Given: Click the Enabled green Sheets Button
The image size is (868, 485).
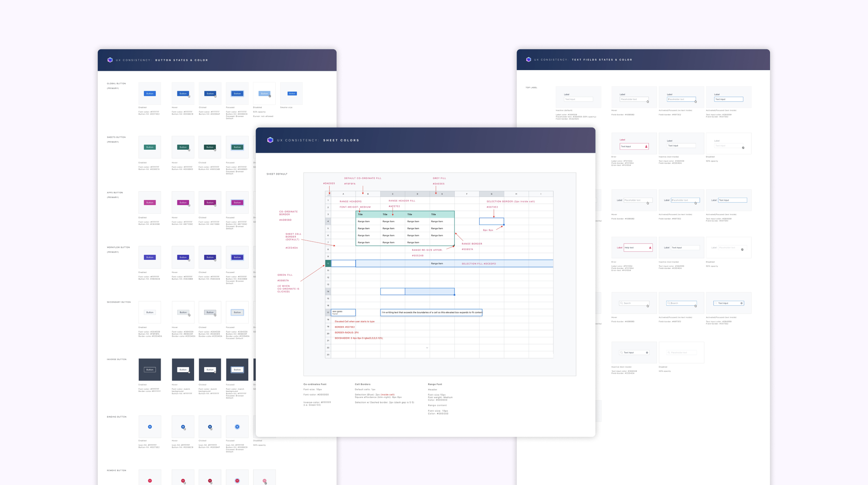Looking at the screenshot, I should 150,147.
